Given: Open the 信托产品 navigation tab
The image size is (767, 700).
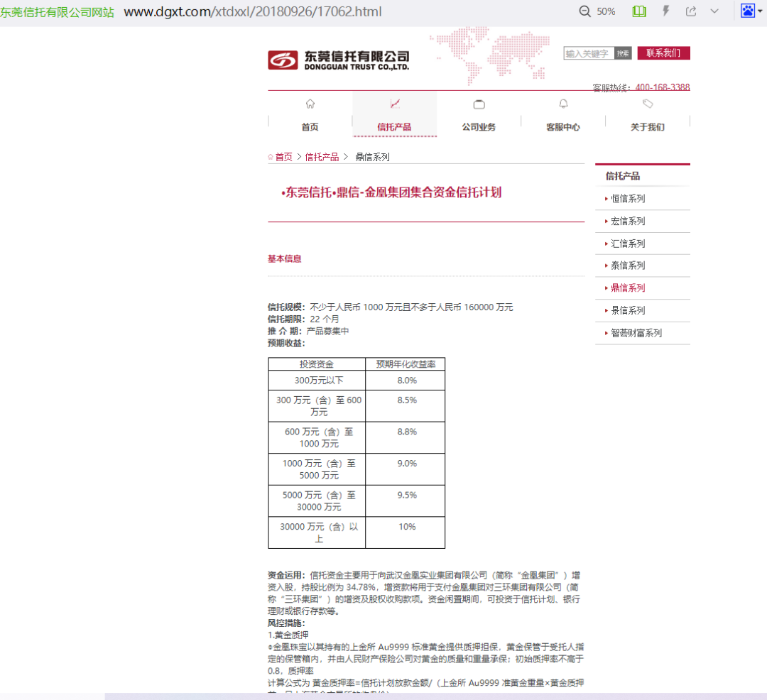Looking at the screenshot, I should [x=394, y=127].
